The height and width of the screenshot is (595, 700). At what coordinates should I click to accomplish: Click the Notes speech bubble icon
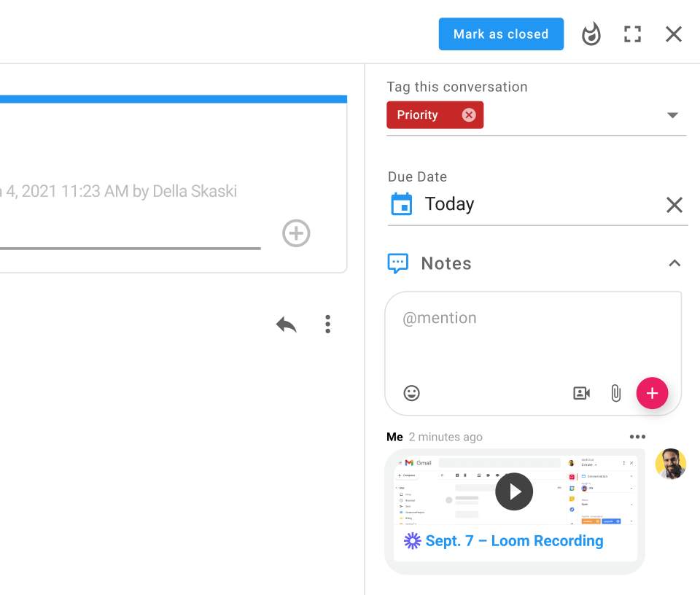click(398, 263)
